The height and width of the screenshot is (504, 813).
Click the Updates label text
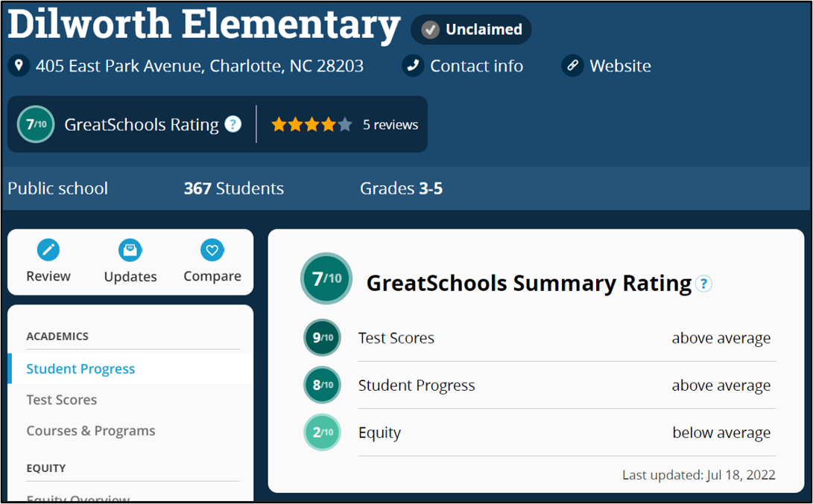click(130, 277)
